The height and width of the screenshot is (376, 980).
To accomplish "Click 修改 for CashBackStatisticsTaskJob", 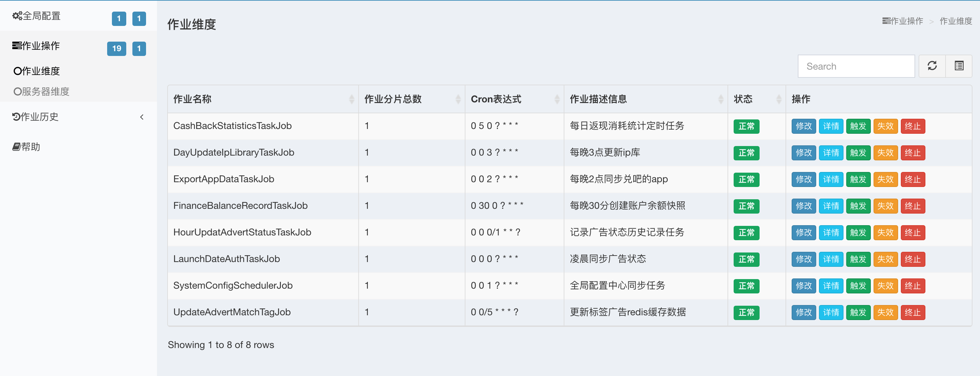I will point(804,126).
